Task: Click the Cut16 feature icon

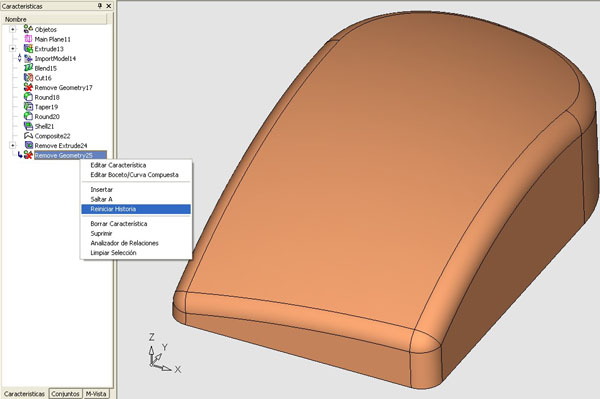Action: (x=28, y=78)
